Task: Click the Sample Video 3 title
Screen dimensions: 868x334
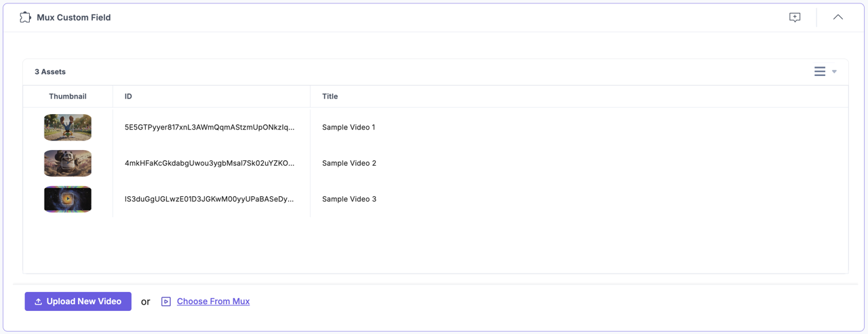Action: (x=349, y=199)
